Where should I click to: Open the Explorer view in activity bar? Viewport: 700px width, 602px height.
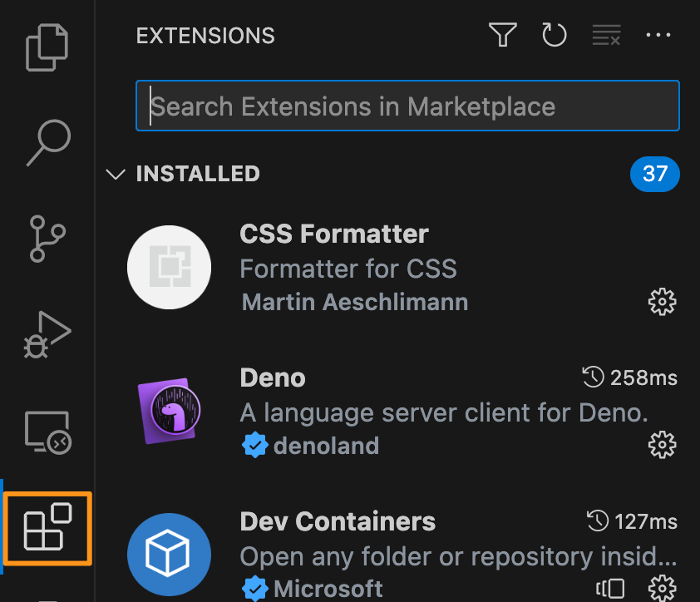(x=47, y=47)
